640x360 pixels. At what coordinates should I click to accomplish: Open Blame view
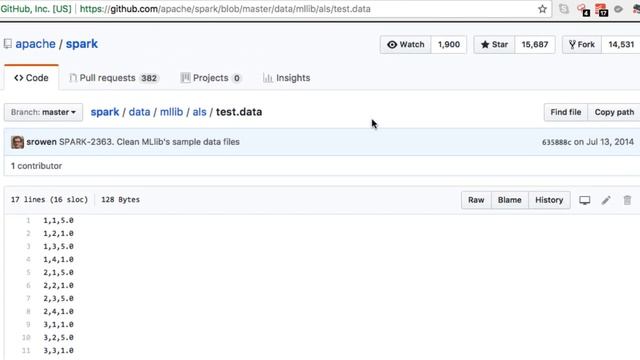pyautogui.click(x=509, y=200)
